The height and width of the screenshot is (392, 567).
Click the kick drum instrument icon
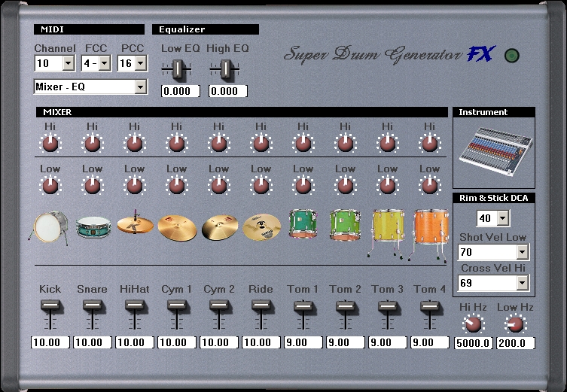[49, 228]
